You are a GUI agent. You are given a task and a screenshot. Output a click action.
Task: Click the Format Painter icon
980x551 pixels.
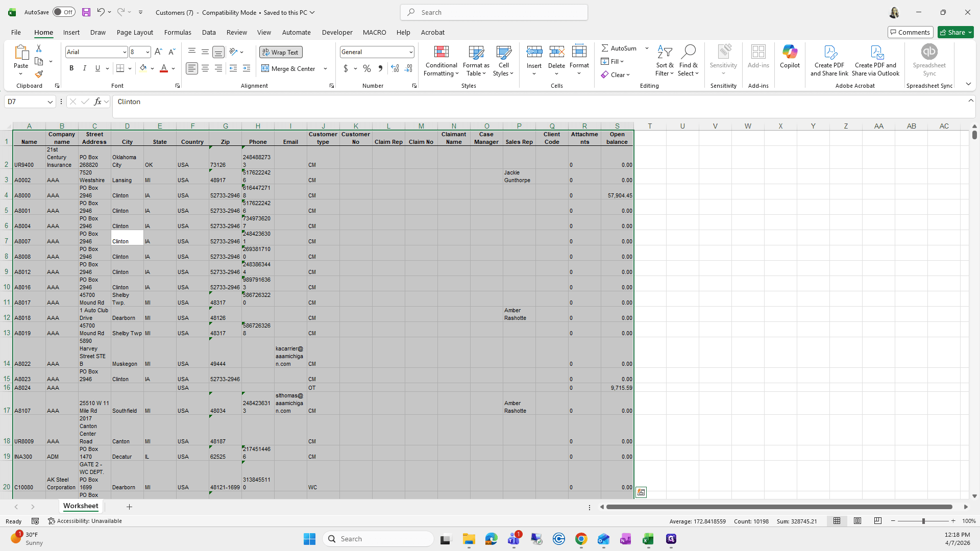tap(39, 74)
